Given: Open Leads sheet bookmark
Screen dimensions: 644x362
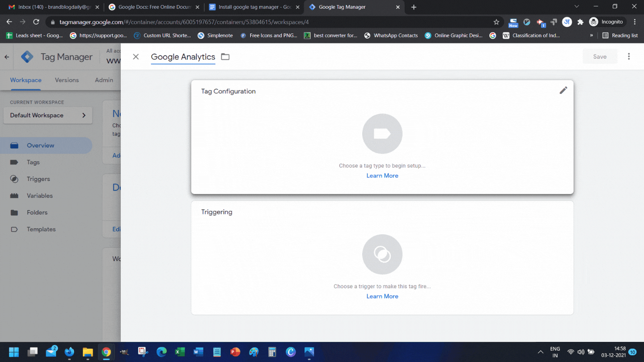Looking at the screenshot, I should point(34,35).
